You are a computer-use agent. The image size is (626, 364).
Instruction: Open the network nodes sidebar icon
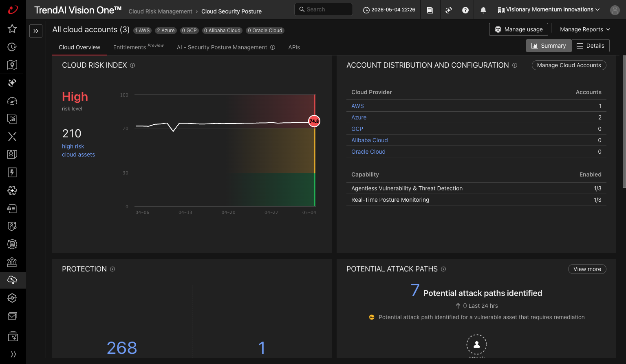(12, 262)
